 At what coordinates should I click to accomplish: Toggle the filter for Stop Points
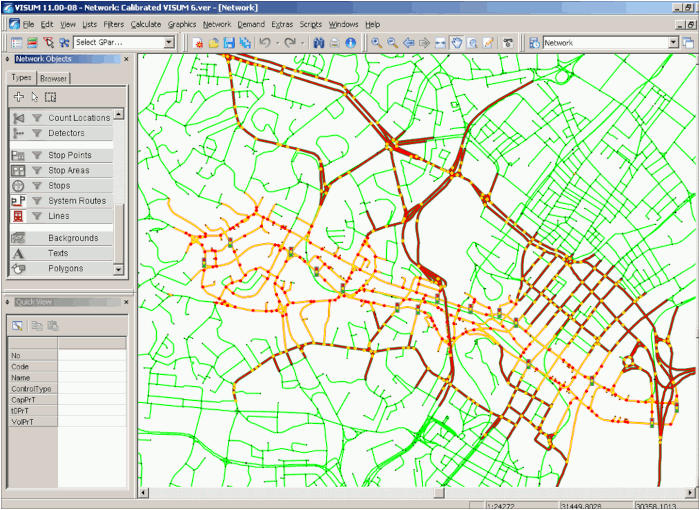37,155
